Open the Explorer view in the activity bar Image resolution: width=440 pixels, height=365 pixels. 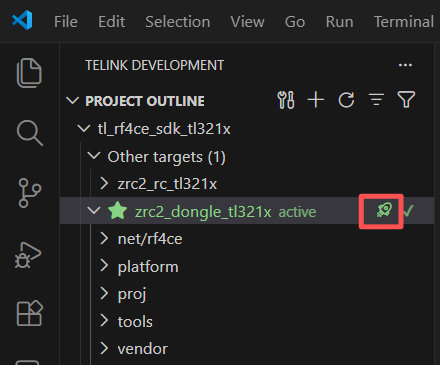pyautogui.click(x=29, y=73)
